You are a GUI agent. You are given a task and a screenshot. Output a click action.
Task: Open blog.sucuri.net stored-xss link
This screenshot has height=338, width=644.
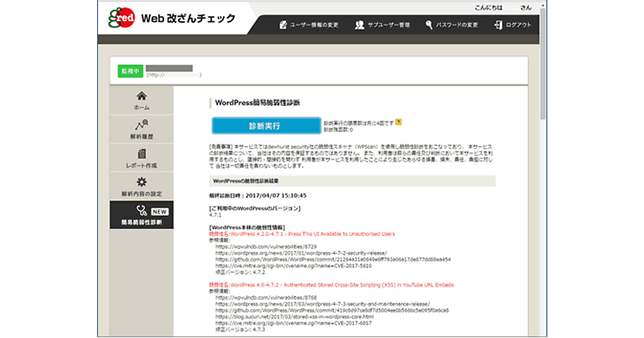[x=295, y=317]
